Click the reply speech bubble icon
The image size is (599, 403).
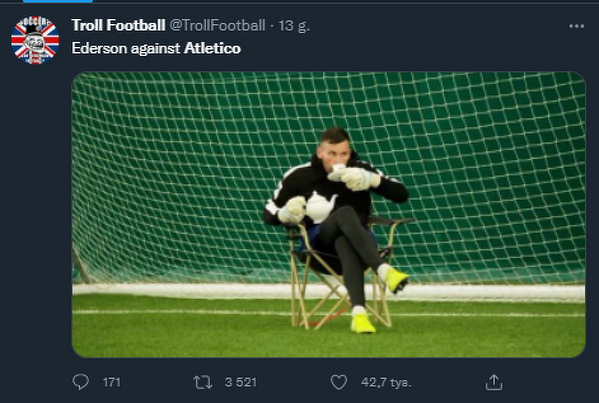[81, 382]
